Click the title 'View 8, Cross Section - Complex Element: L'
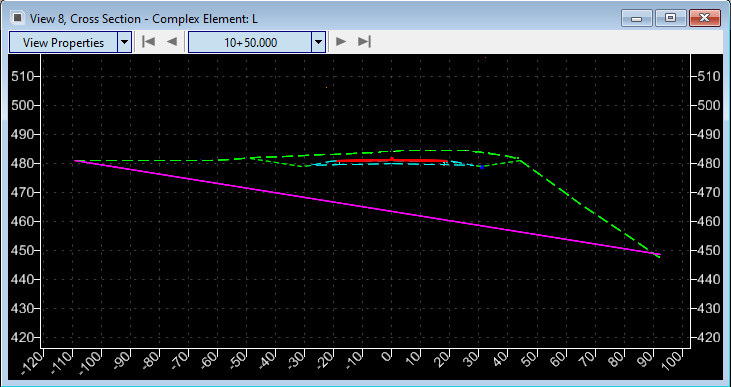This screenshot has height=387, width=731. [144, 19]
